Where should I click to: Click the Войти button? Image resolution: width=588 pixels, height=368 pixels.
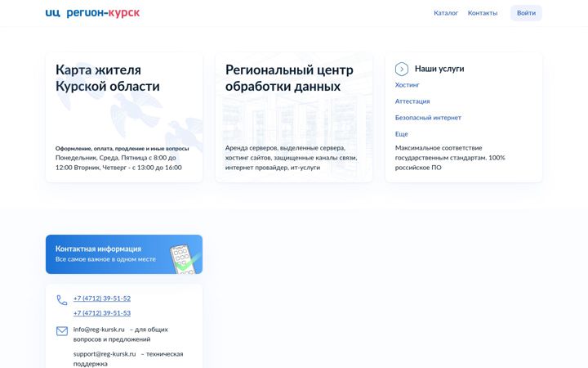pyautogui.click(x=526, y=13)
